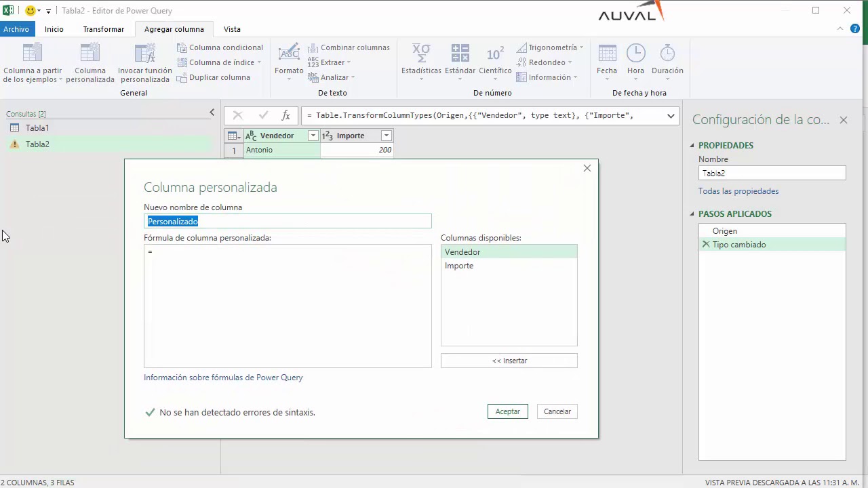868x488 pixels.
Task: Switch to the Transformar tab
Action: [x=104, y=29]
